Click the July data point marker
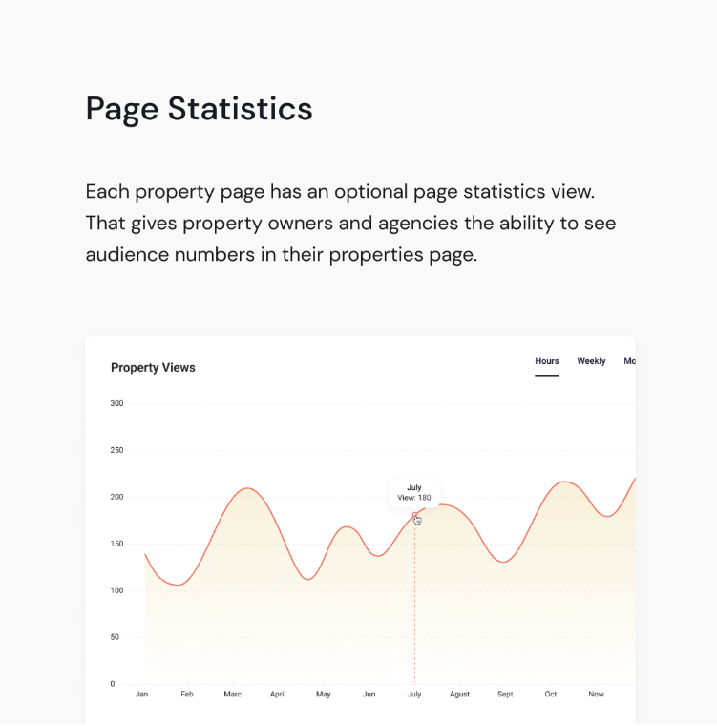 point(415,515)
